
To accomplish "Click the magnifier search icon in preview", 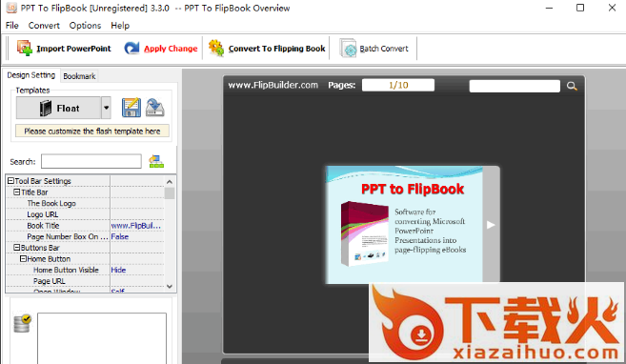I will (572, 86).
